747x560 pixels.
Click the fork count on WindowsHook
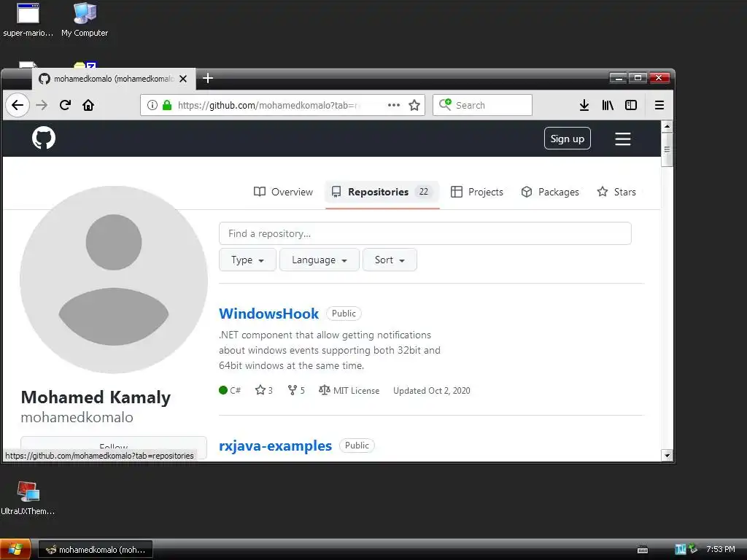click(x=296, y=391)
